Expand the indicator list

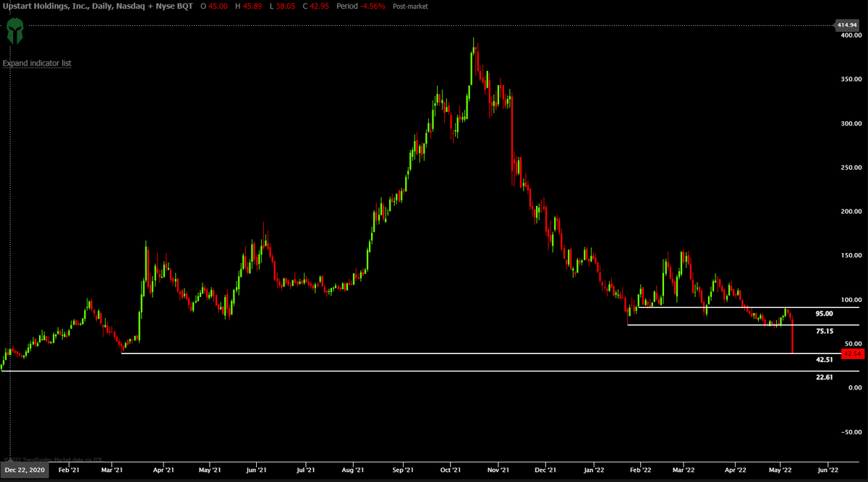[x=37, y=64]
